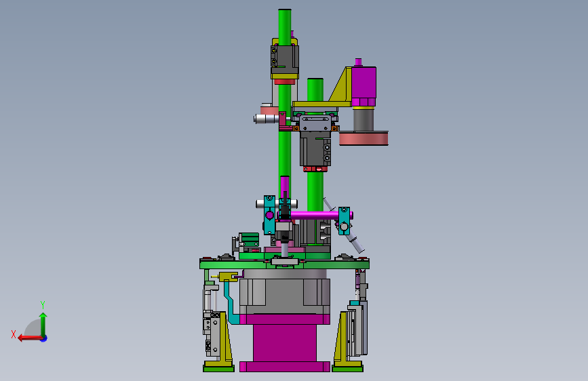This screenshot has height=381, width=588.
Task: Select the green rotary table plate
Action: coord(285,265)
